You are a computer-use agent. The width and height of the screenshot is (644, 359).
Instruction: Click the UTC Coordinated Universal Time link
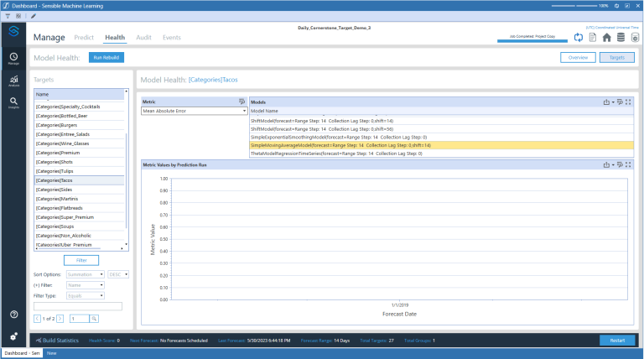point(612,27)
